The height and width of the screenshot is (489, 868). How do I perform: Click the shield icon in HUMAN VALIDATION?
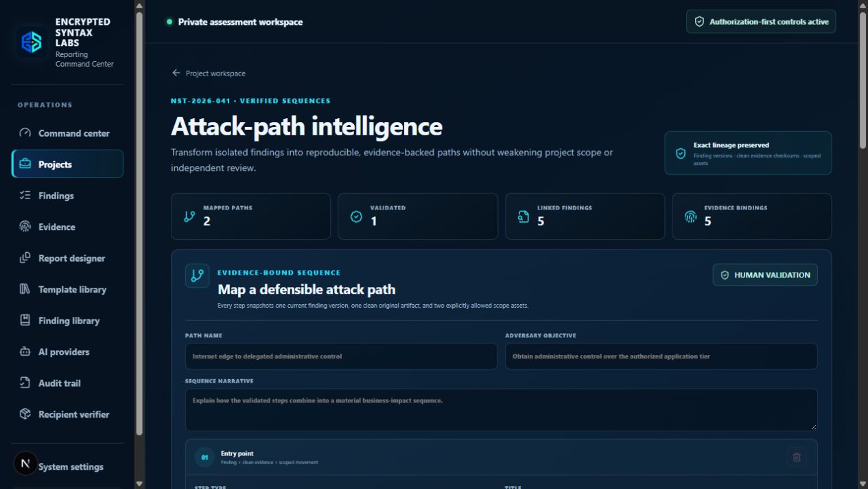point(725,275)
